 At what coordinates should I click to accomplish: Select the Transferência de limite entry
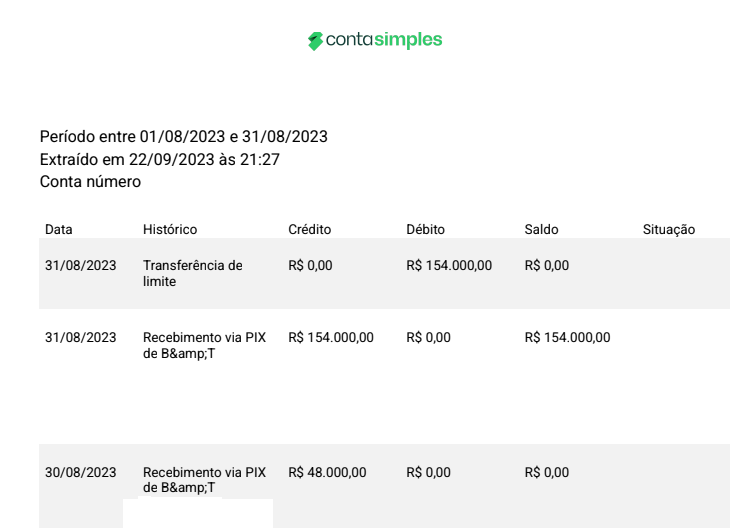193,273
